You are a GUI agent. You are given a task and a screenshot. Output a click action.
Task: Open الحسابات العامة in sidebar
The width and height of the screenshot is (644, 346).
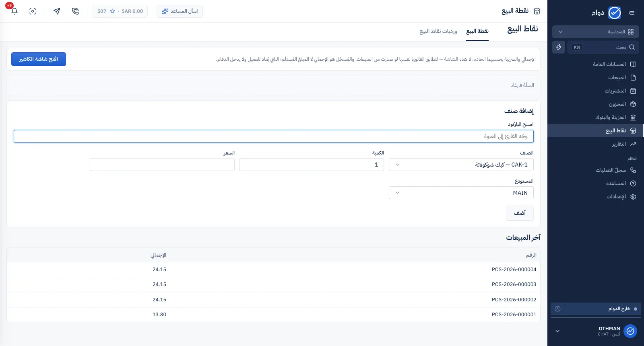pos(596,64)
